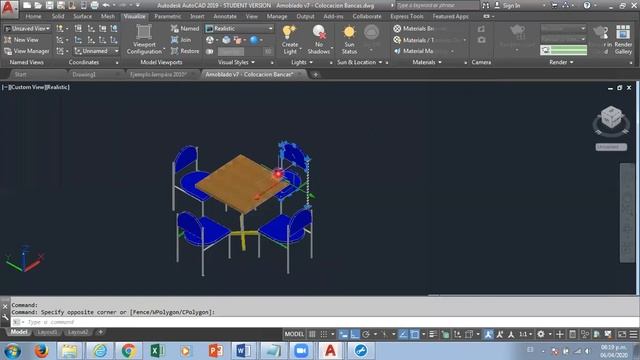Expand the Sun & Location panel

360,62
